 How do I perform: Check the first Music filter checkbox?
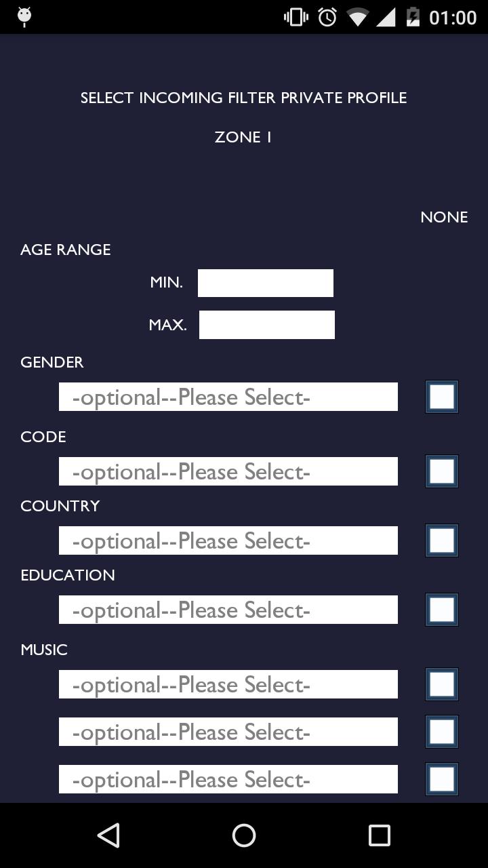click(x=442, y=684)
